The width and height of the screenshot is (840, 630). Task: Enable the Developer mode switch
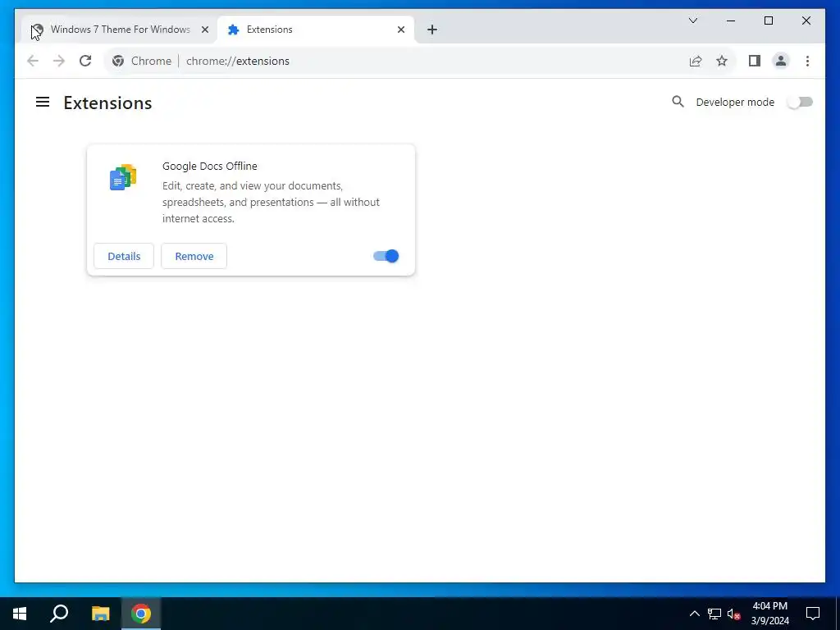[x=800, y=102]
